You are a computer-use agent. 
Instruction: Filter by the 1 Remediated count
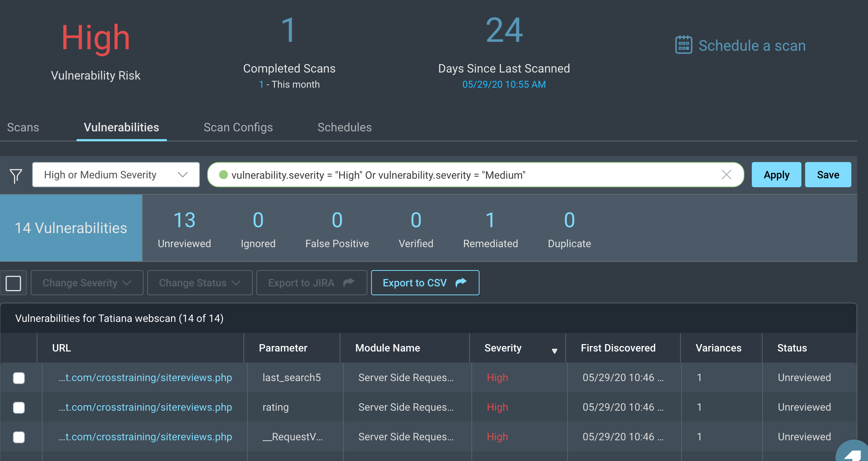point(491,229)
